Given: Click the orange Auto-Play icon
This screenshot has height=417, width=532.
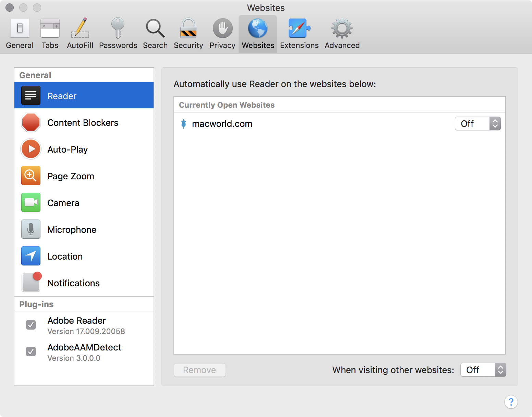Looking at the screenshot, I should 31,149.
